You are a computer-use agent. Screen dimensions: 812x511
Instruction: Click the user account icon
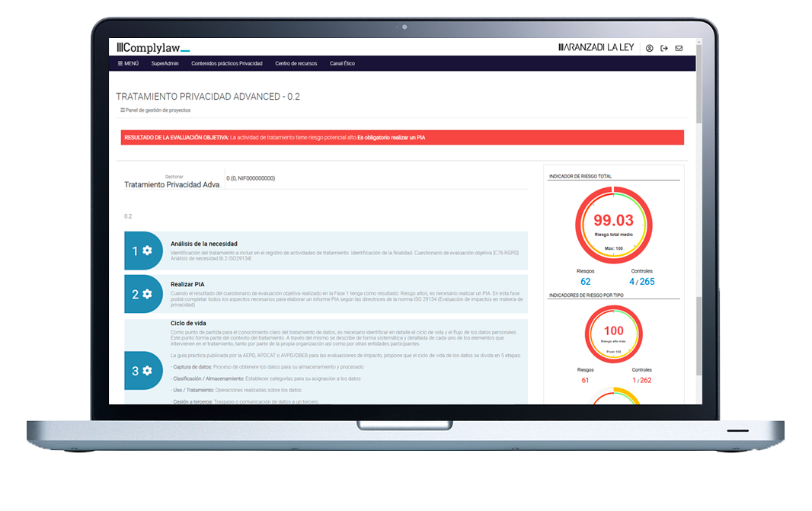(649, 47)
